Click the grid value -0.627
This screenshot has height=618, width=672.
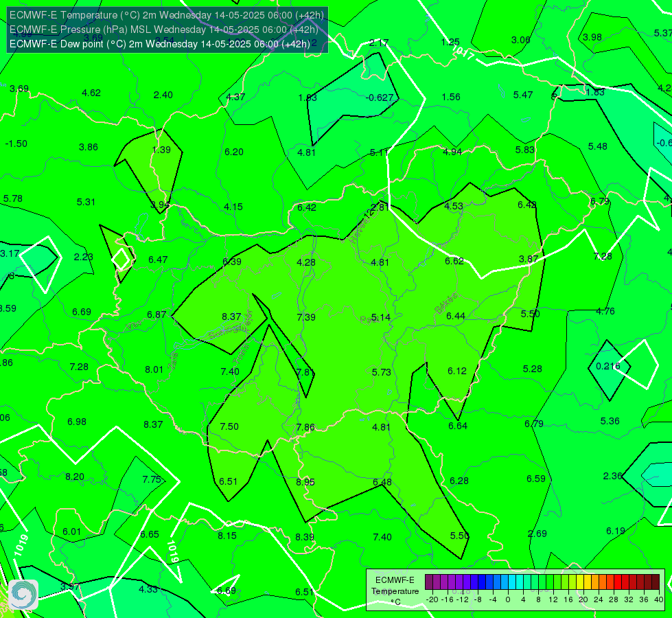380,98
